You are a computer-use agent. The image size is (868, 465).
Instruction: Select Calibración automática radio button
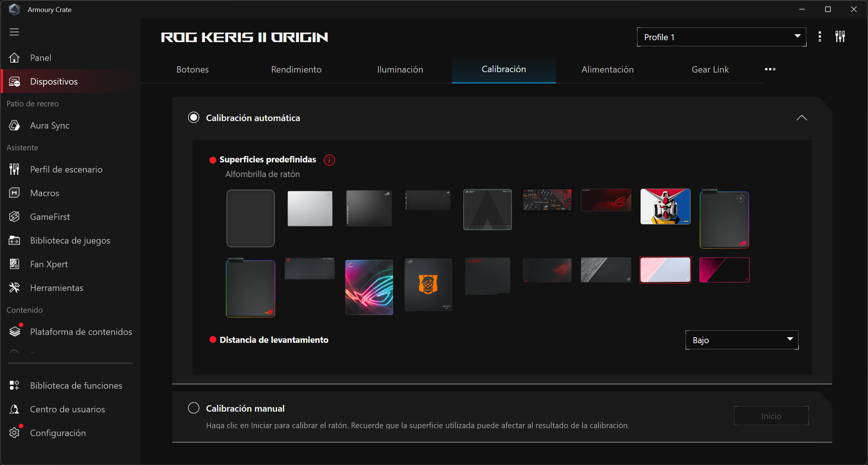[x=194, y=118]
